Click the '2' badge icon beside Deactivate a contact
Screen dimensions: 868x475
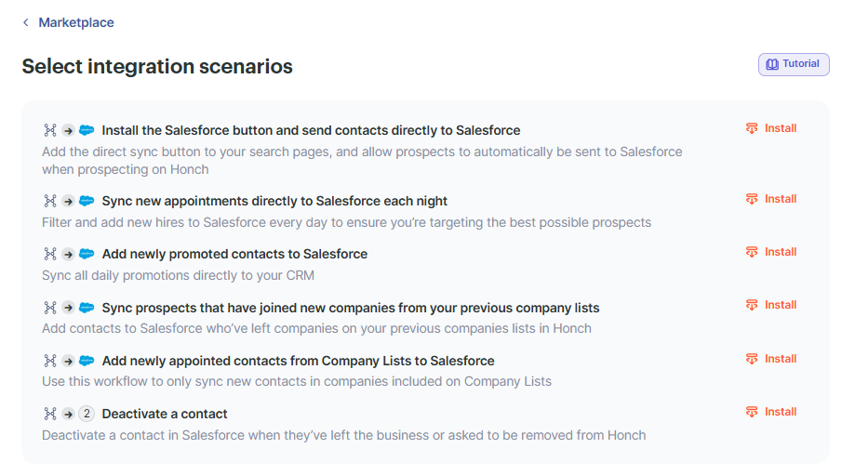pos(87,414)
